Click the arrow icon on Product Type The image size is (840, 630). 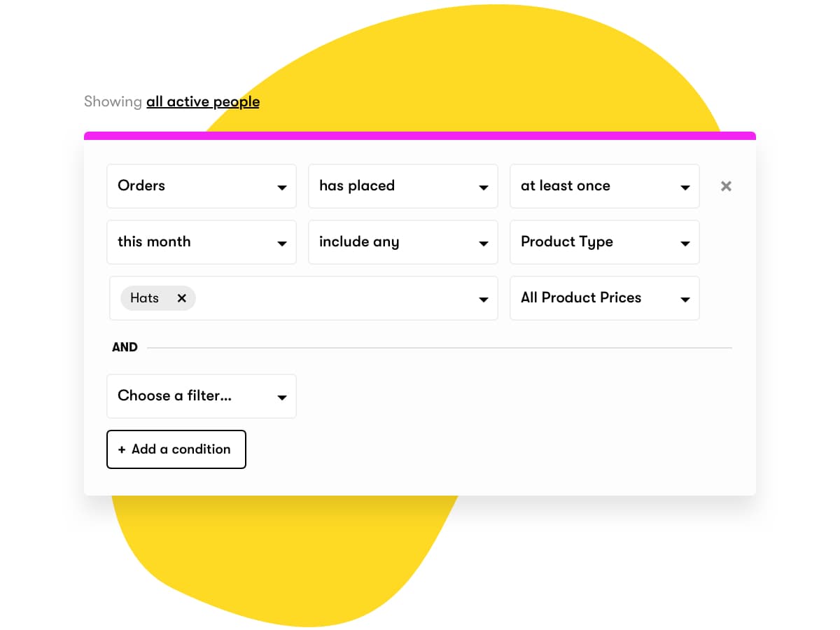[x=685, y=244]
